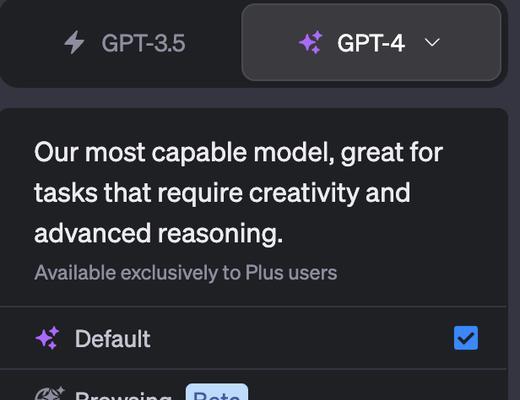Click the sparkle icon beside Default
The image size is (520, 400).
coord(47,338)
